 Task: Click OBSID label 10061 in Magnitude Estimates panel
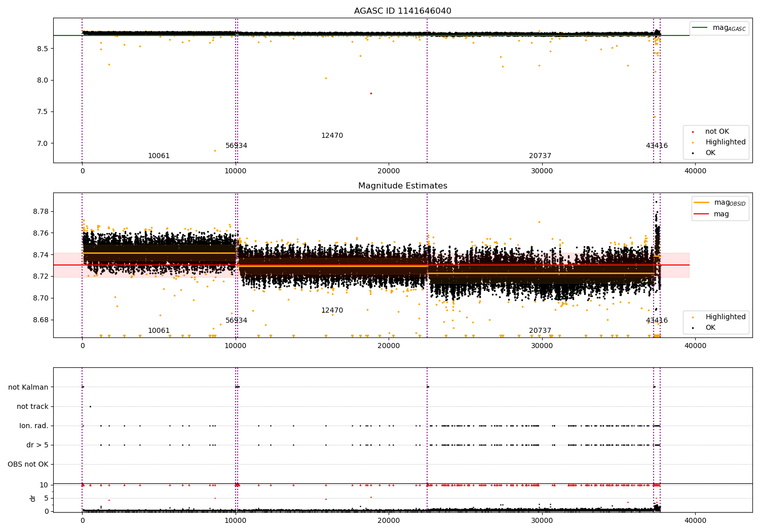click(159, 331)
